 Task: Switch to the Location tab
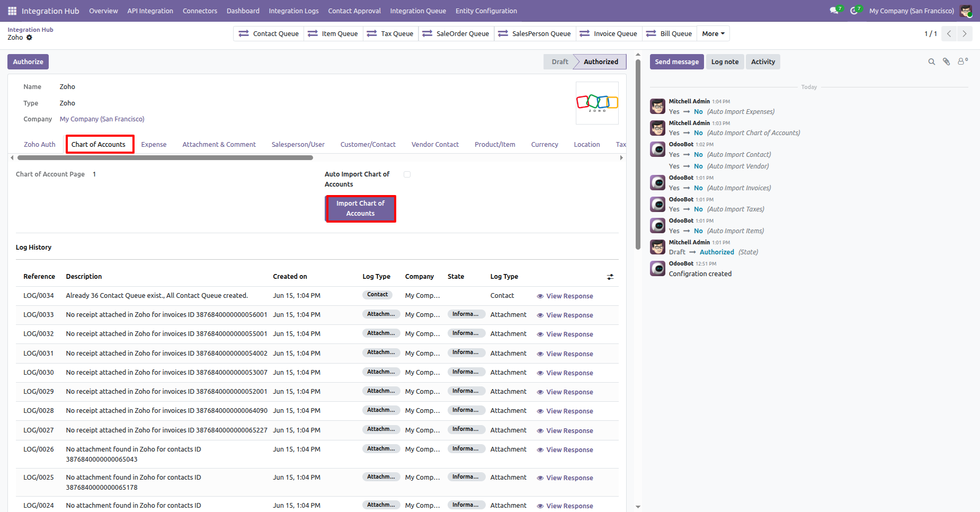[587, 145]
